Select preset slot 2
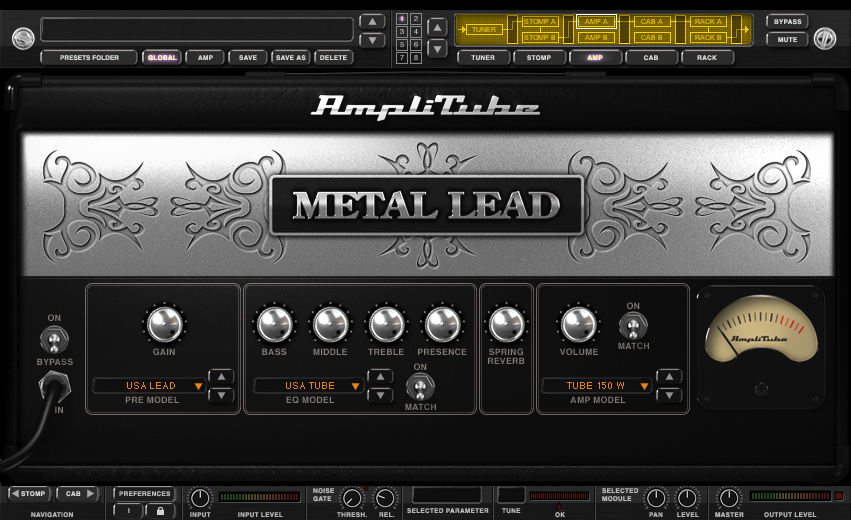 (x=416, y=19)
